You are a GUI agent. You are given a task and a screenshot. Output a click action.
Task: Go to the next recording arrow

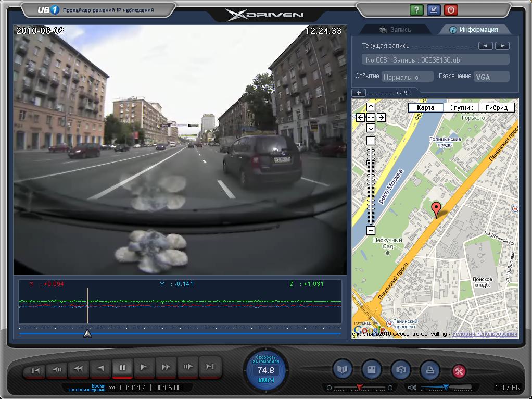(x=502, y=46)
